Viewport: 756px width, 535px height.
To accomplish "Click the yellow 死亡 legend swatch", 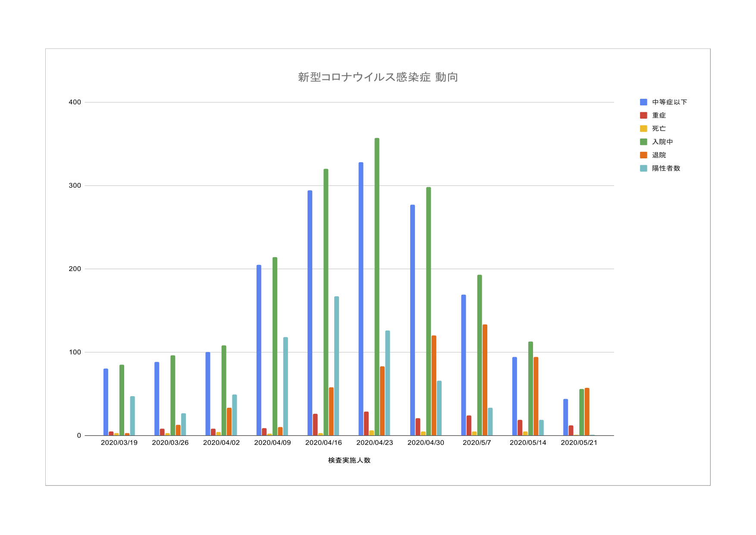I will (x=643, y=129).
